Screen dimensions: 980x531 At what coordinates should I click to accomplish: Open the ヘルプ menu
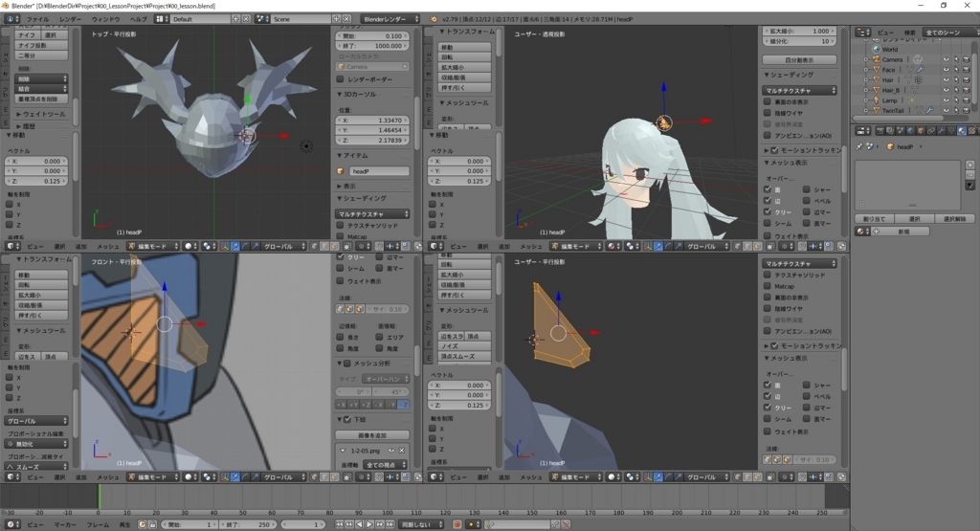click(x=138, y=19)
